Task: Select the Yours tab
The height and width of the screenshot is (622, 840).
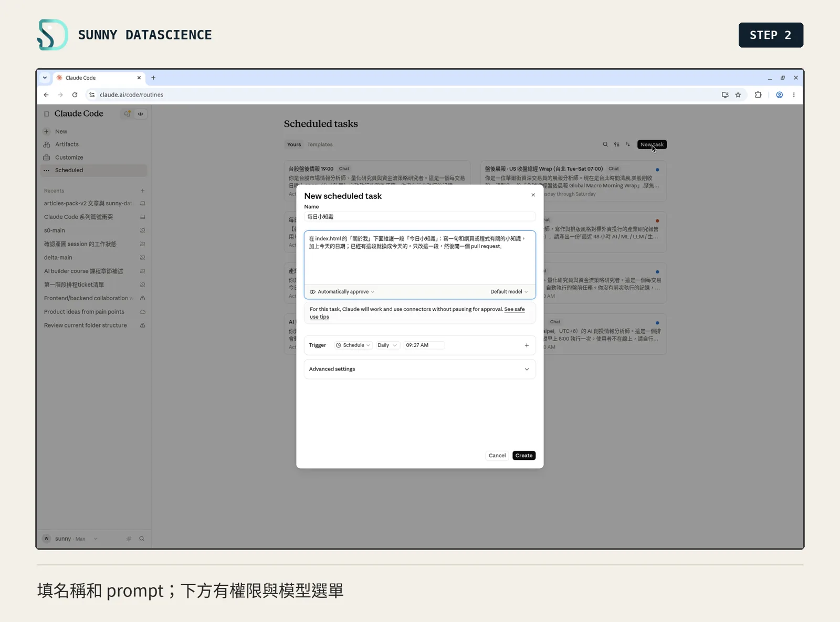Action: pyautogui.click(x=294, y=144)
